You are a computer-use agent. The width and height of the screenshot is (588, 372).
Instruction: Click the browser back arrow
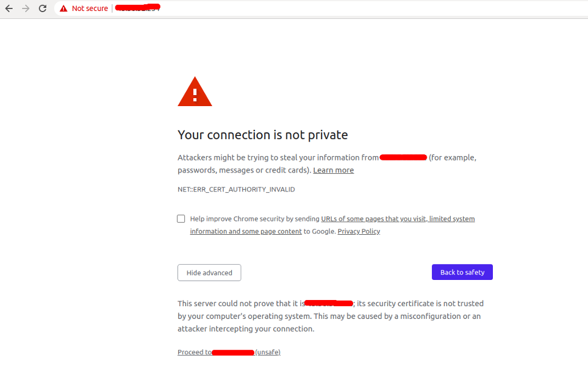[x=9, y=9]
